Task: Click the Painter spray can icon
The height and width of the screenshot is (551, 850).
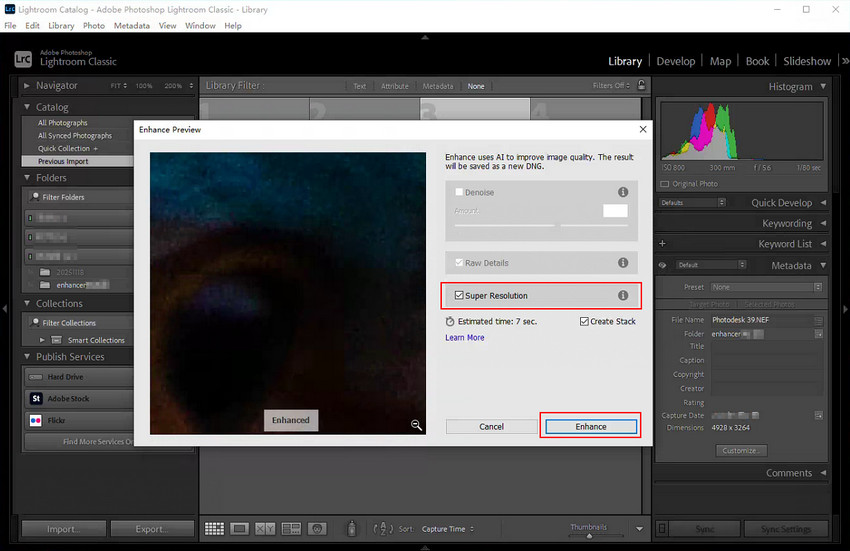Action: coord(351,528)
